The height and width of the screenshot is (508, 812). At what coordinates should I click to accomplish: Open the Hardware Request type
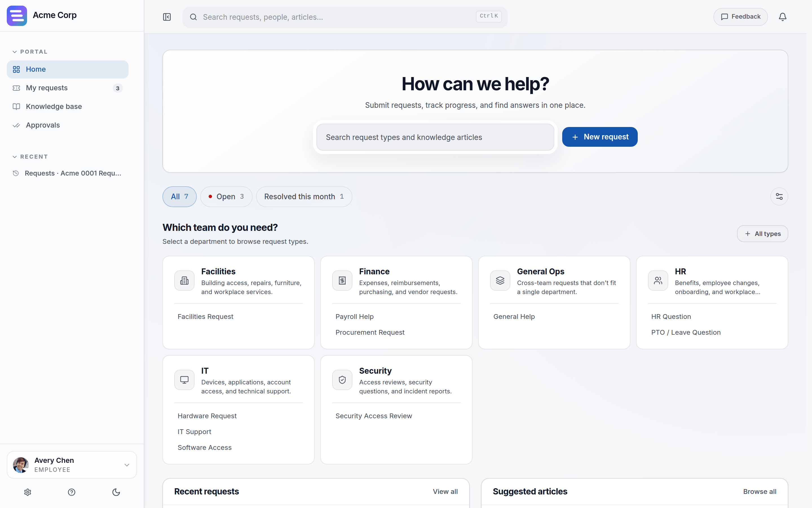[x=207, y=416]
